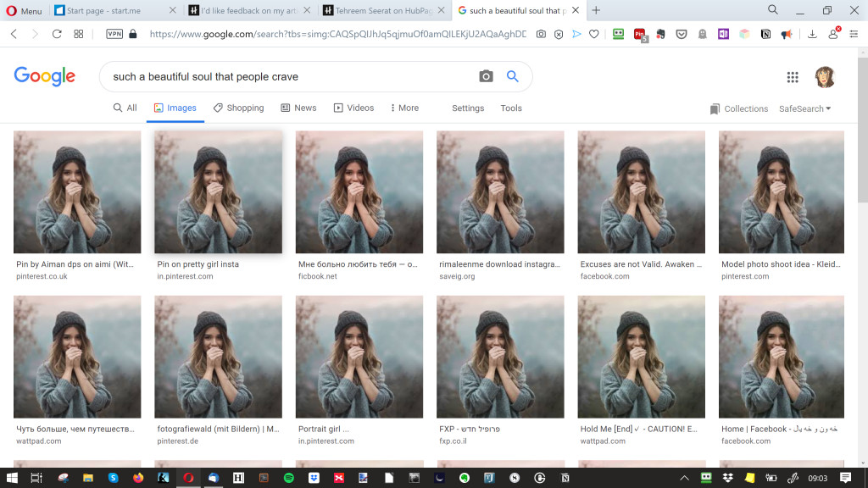868x488 pixels.
Task: Open the search Settings menu
Action: (x=468, y=108)
